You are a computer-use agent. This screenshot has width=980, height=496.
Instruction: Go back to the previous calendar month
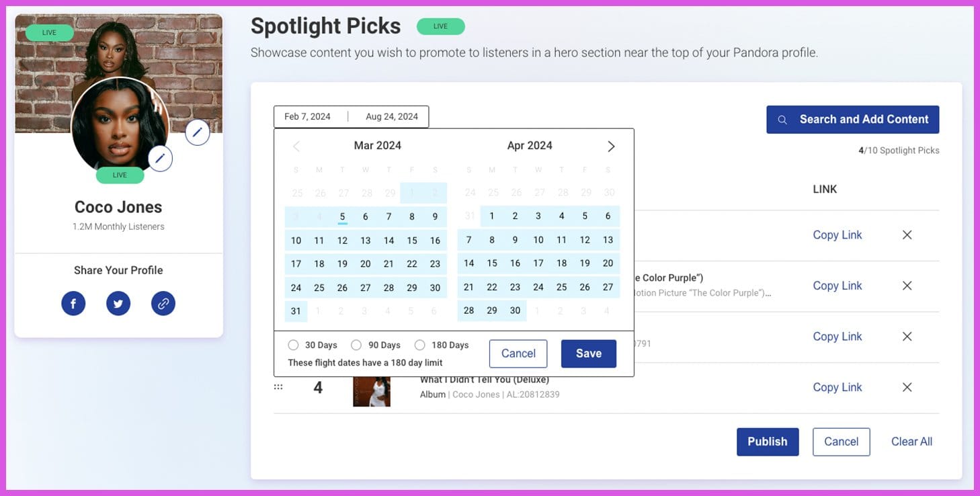(x=296, y=145)
